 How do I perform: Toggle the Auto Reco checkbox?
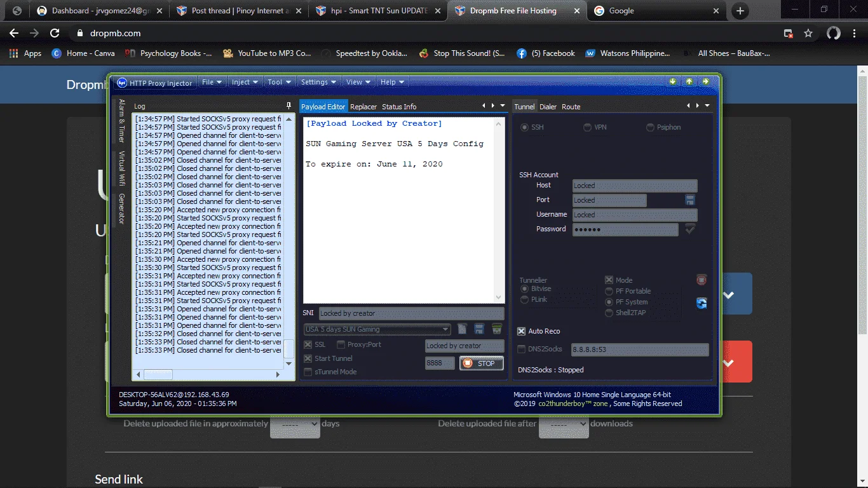[521, 331]
